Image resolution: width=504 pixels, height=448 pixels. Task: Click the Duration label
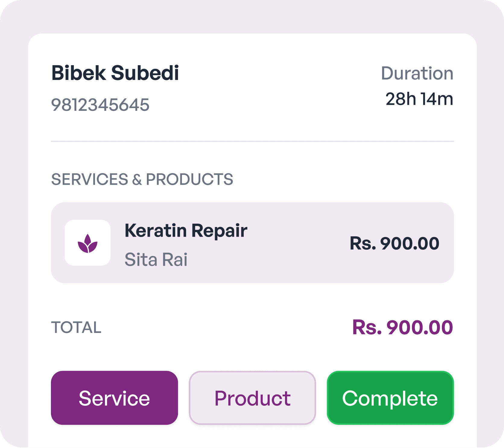pos(417,73)
